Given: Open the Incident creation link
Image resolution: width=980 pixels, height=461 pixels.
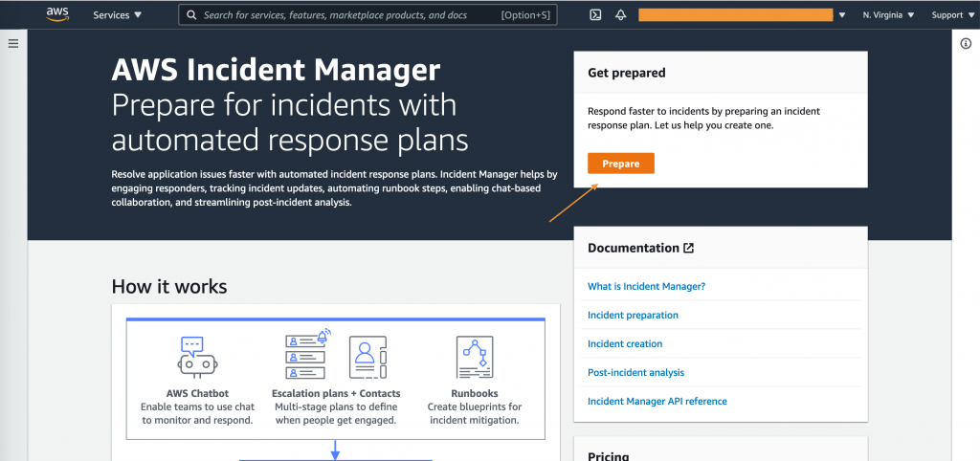Looking at the screenshot, I should 625,343.
